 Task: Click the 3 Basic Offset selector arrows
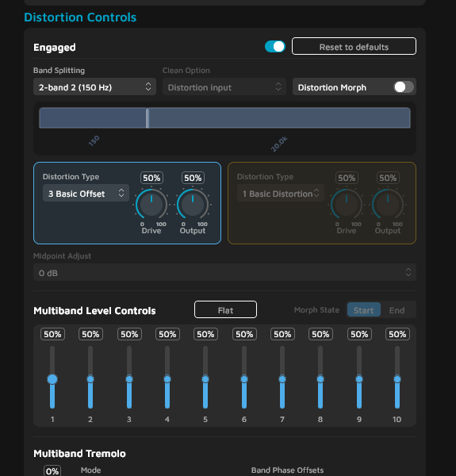pos(121,193)
